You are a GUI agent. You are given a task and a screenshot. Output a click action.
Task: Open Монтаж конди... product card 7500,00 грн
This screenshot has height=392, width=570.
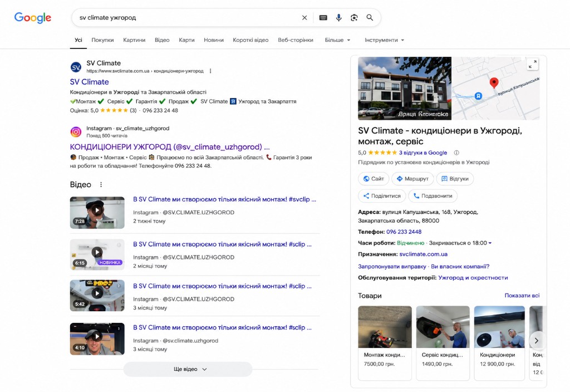coord(385,343)
